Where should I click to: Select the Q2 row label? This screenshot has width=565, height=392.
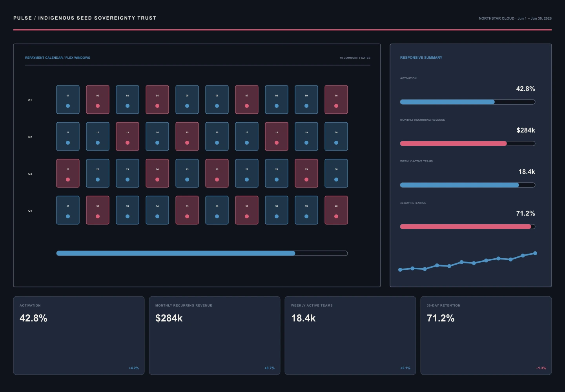(30, 137)
